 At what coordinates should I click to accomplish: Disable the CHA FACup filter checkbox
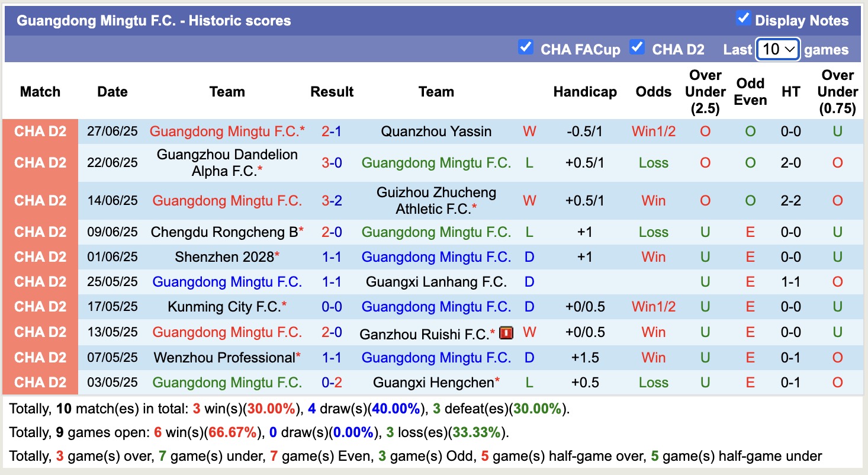(526, 47)
